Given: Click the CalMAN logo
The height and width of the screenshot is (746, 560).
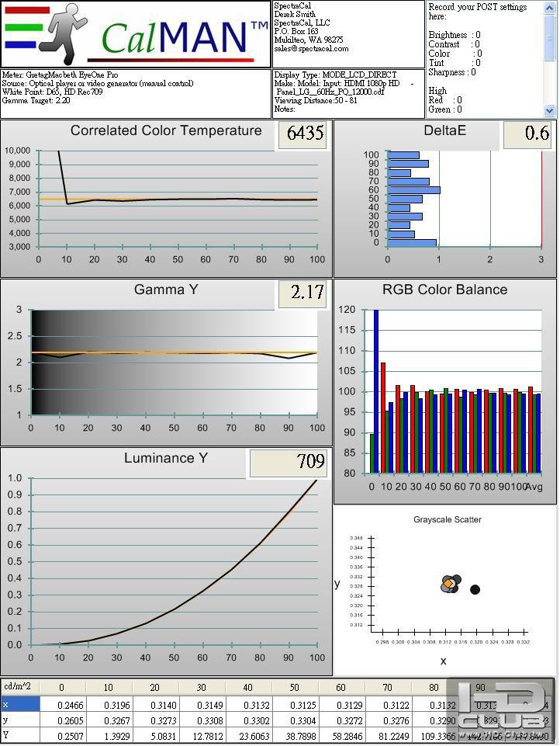Looking at the screenshot, I should (x=136, y=34).
